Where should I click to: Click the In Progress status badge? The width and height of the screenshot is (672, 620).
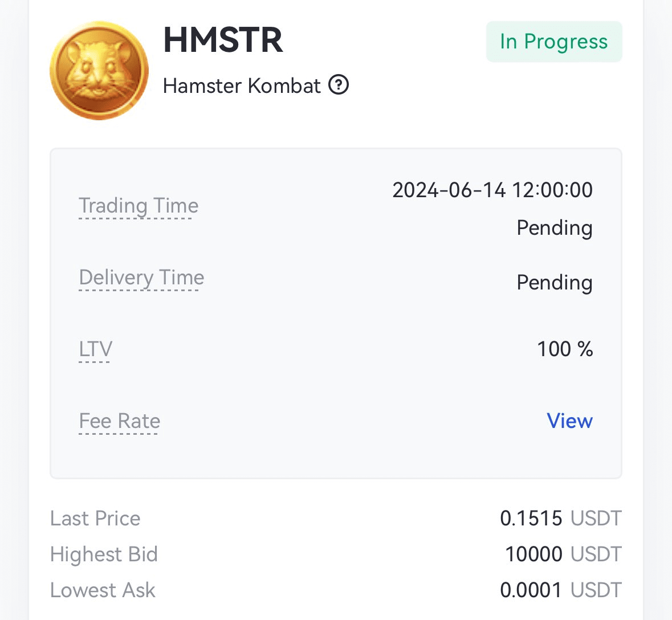coord(553,42)
